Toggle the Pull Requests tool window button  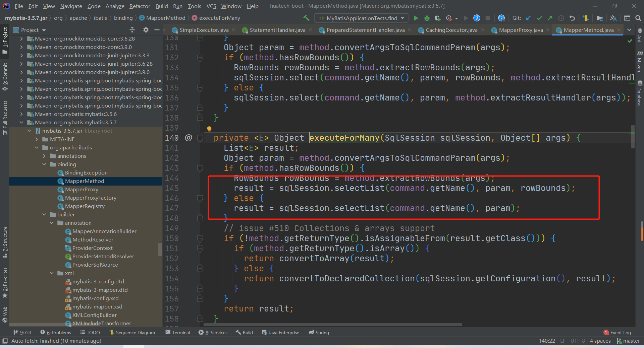5,117
